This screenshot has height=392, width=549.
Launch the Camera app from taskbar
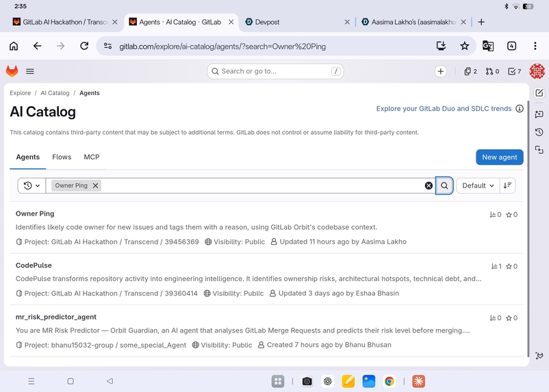[307, 381]
